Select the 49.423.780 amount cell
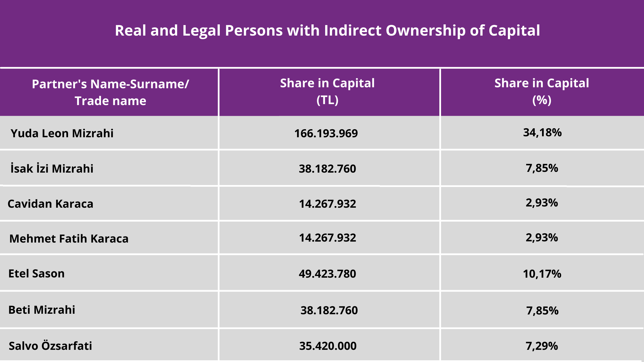644x362 pixels. coord(327,274)
